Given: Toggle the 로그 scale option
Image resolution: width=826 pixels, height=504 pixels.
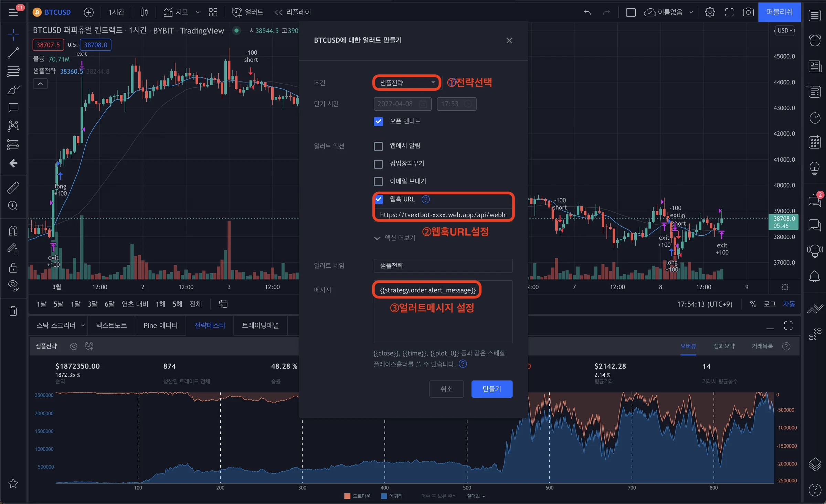Looking at the screenshot, I should [770, 304].
